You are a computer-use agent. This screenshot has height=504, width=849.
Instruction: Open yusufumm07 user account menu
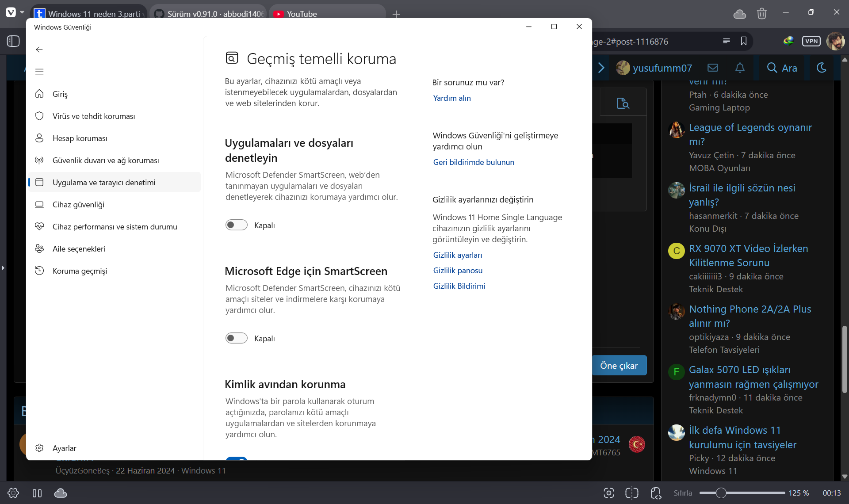point(654,68)
